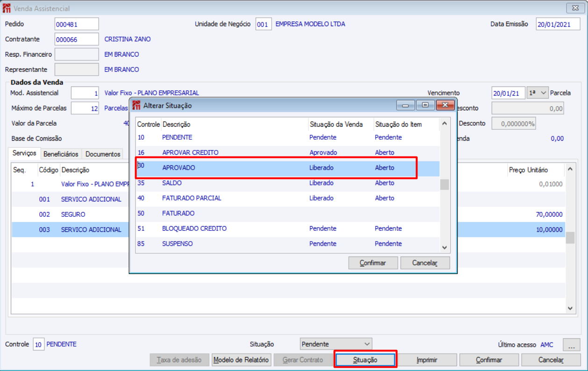588x371 pixels.
Task: Click the Contratante field containing 000066
Action: 77,39
